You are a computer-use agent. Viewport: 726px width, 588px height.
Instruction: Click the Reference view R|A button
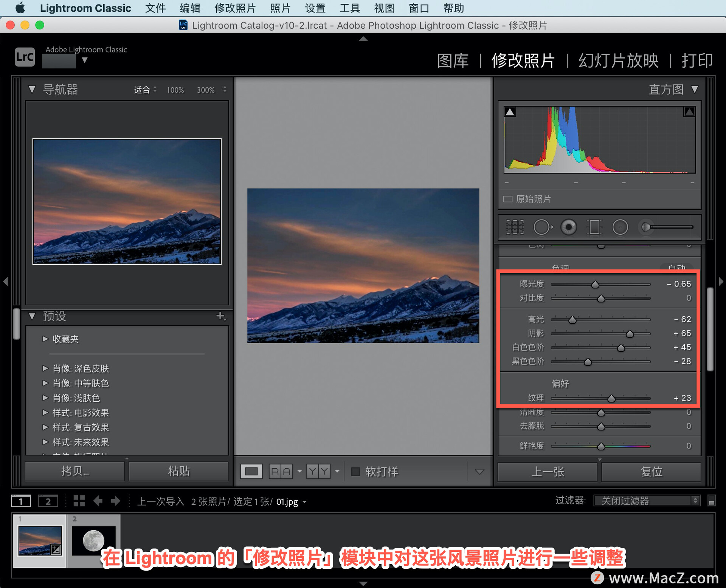point(281,471)
